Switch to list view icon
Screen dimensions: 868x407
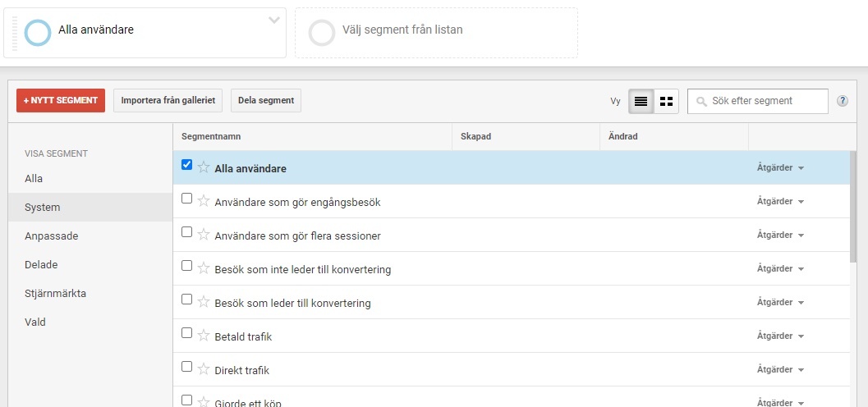coord(641,101)
